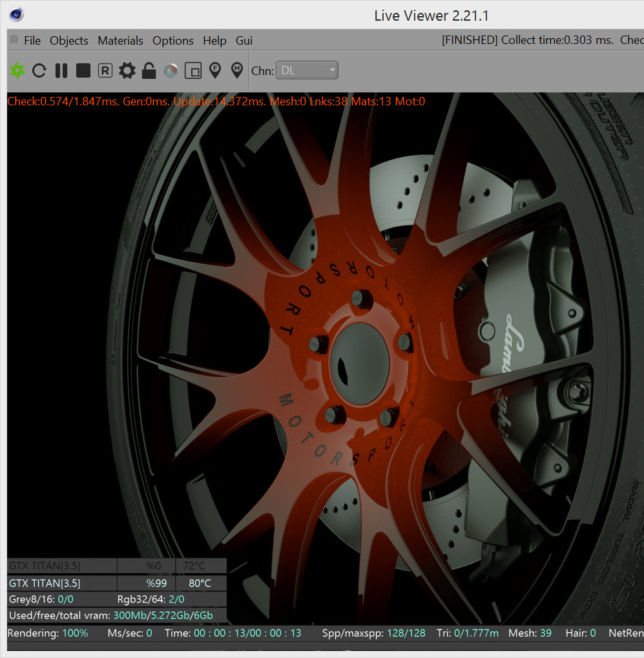Activate the material picker M pin icon
The image size is (644, 658).
[x=237, y=70]
